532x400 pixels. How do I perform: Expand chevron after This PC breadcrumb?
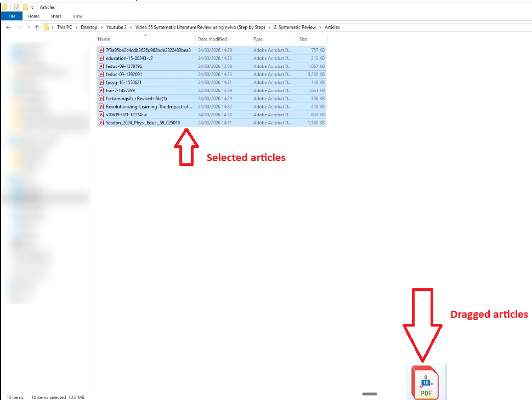[76, 27]
